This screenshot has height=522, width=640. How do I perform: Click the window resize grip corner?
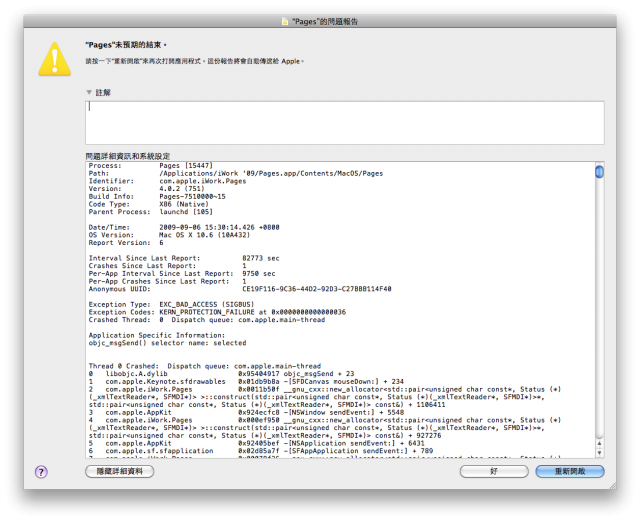(612, 485)
